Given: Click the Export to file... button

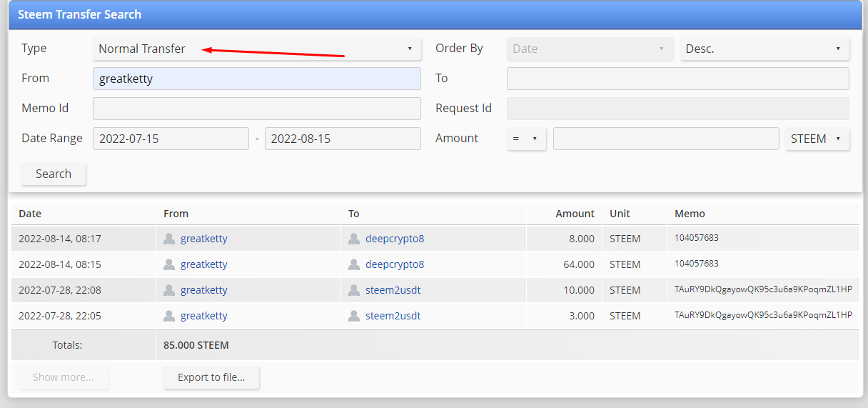Looking at the screenshot, I should 211,377.
